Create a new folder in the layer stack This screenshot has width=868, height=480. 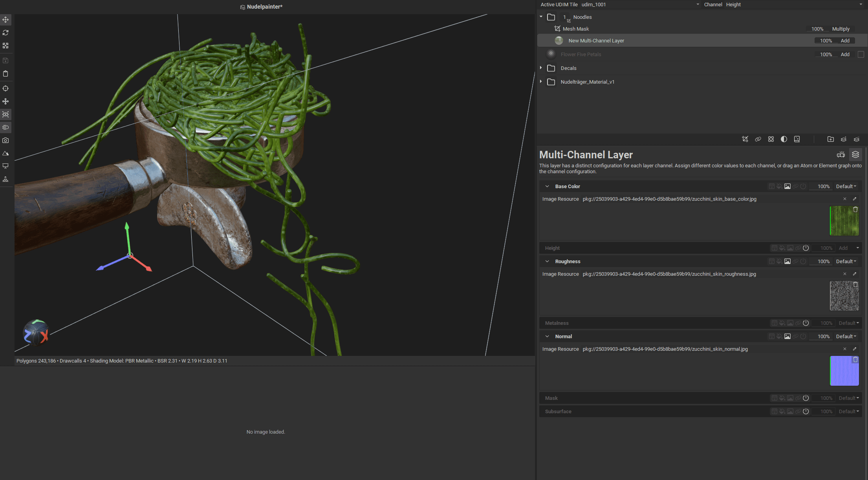point(831,139)
